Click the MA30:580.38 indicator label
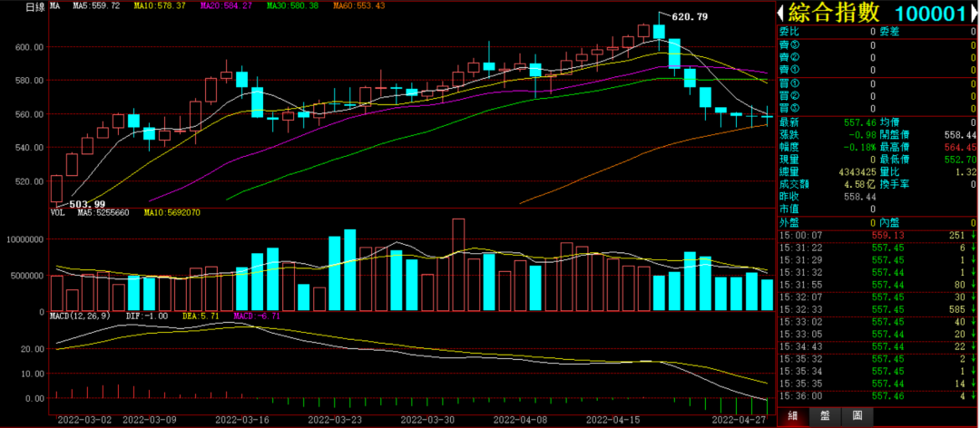Viewport: 980px width, 428px height. 292,5
